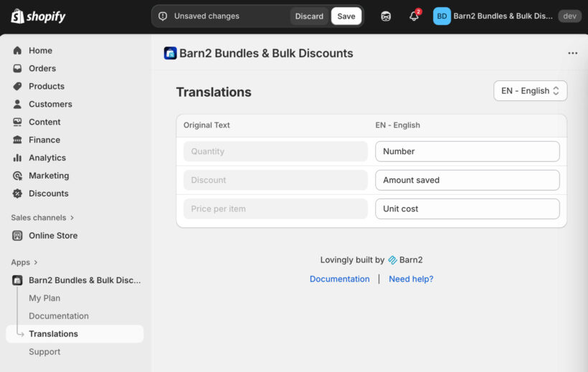Click the Shopify logo
The image size is (588, 372).
38,16
